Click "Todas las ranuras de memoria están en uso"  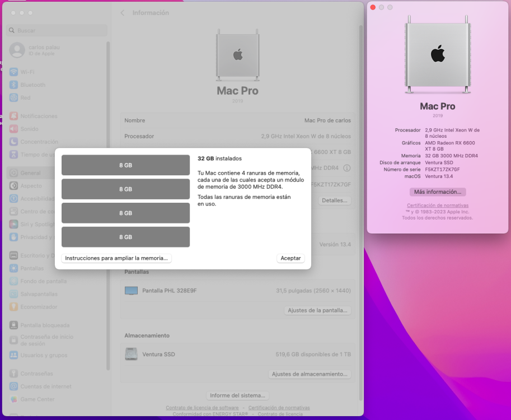click(x=244, y=200)
